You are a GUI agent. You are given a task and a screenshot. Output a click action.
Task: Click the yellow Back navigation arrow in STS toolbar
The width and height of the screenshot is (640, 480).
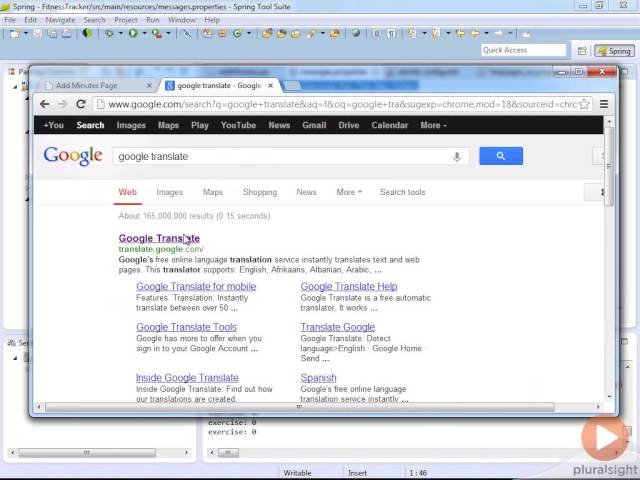(476, 34)
